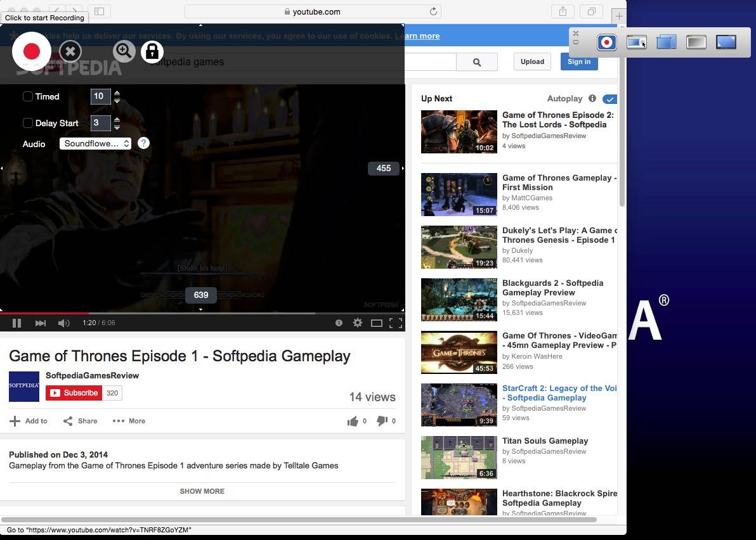Click the Upload button
The image size is (756, 540).
pyautogui.click(x=532, y=61)
